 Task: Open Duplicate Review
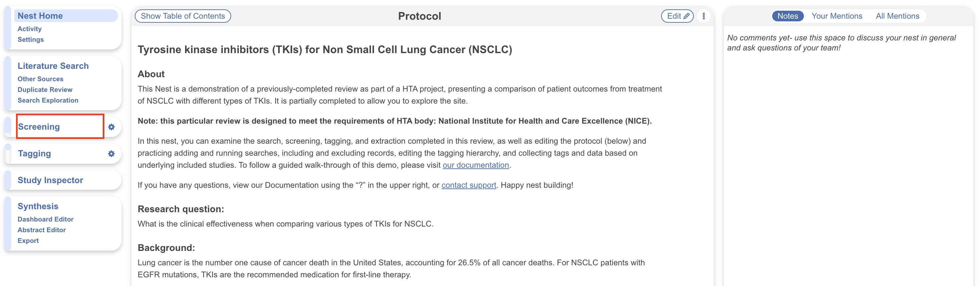(45, 90)
